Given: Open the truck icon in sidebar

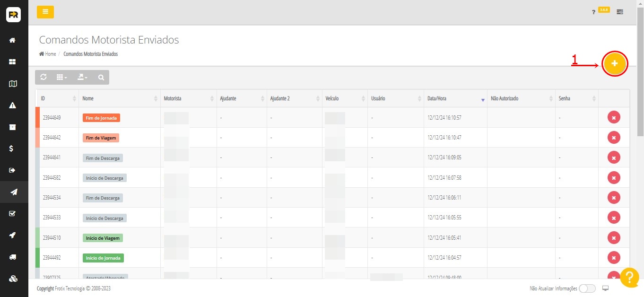Looking at the screenshot, I should [x=13, y=257].
